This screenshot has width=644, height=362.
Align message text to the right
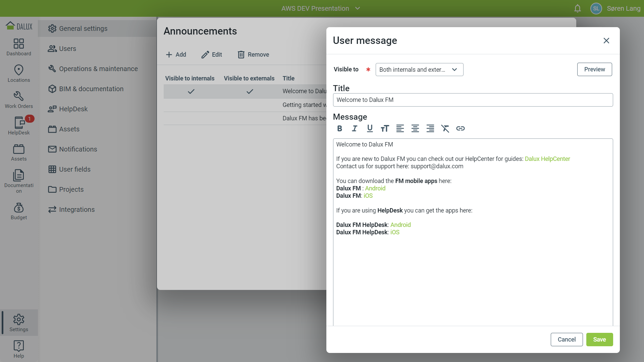coord(430,128)
